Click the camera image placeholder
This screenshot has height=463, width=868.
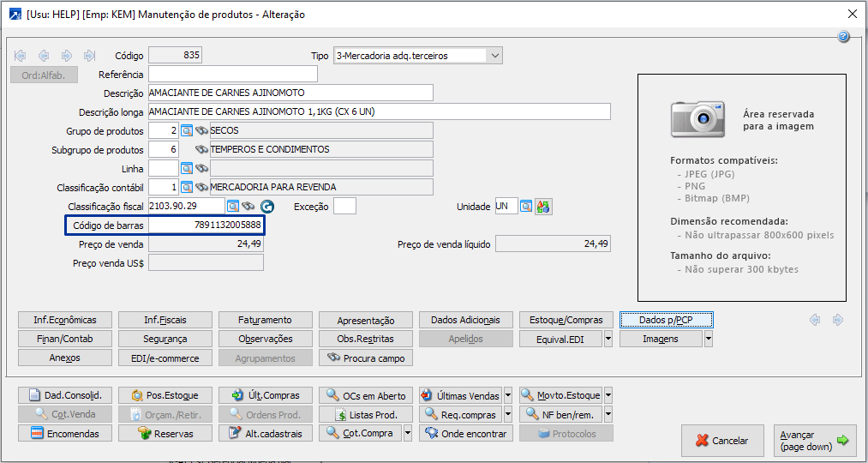(691, 118)
